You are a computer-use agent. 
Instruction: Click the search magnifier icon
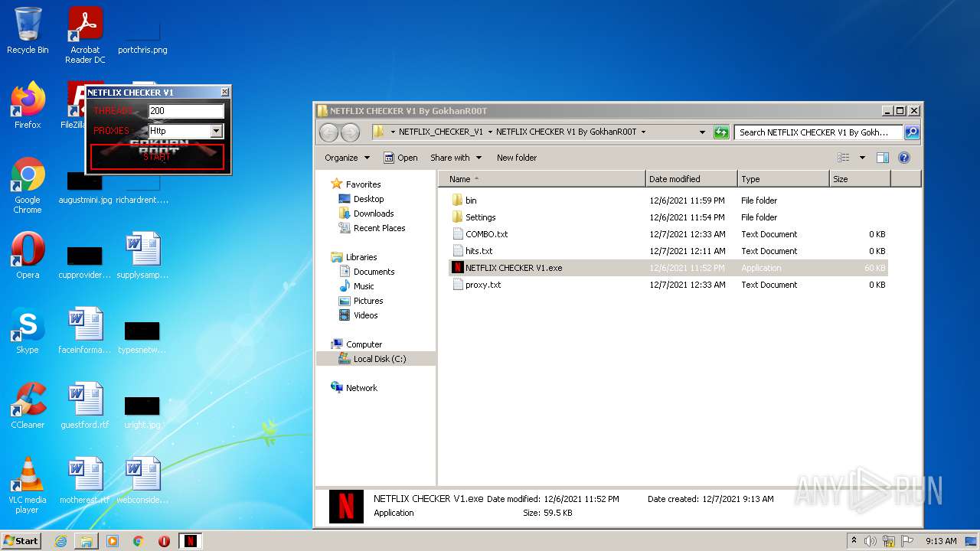click(912, 132)
